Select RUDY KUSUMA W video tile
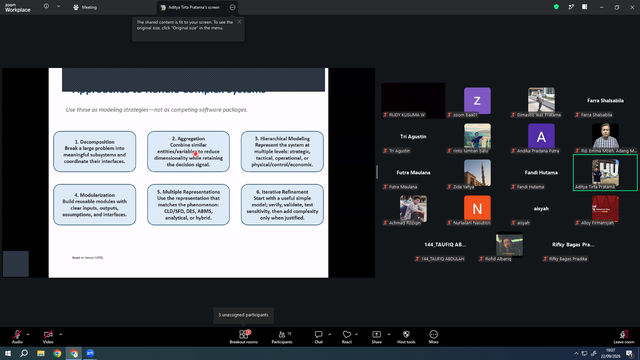 point(413,100)
